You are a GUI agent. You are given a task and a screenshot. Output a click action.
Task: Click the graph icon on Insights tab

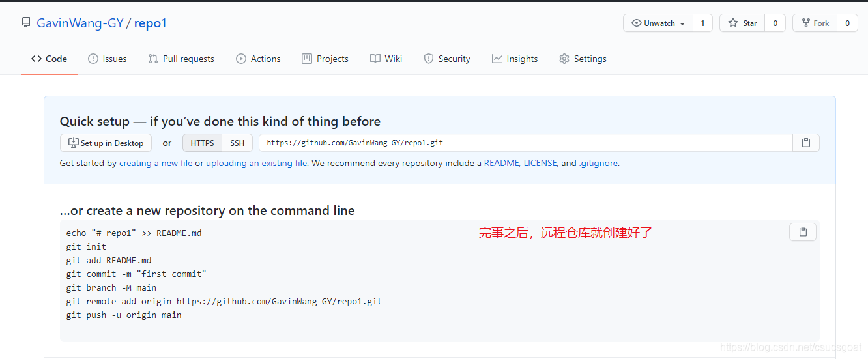point(497,59)
